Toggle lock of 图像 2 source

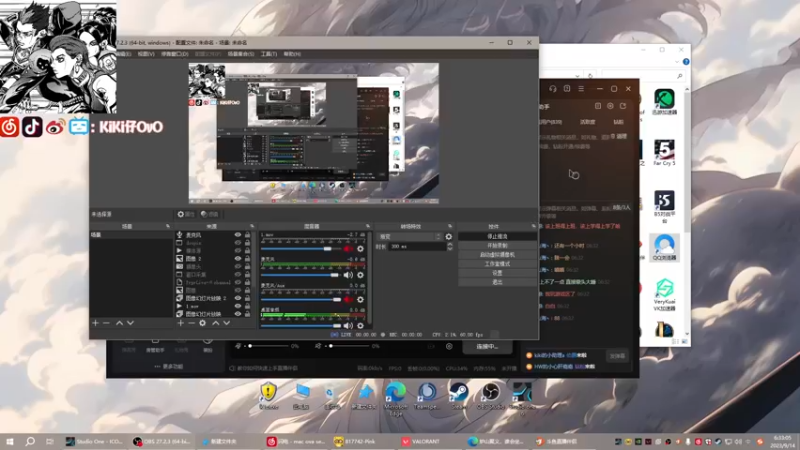click(247, 259)
